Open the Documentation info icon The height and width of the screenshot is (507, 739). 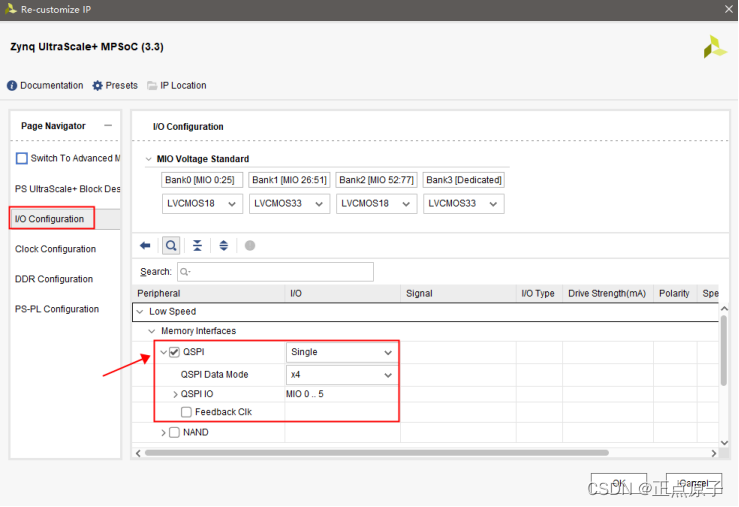coord(12,86)
